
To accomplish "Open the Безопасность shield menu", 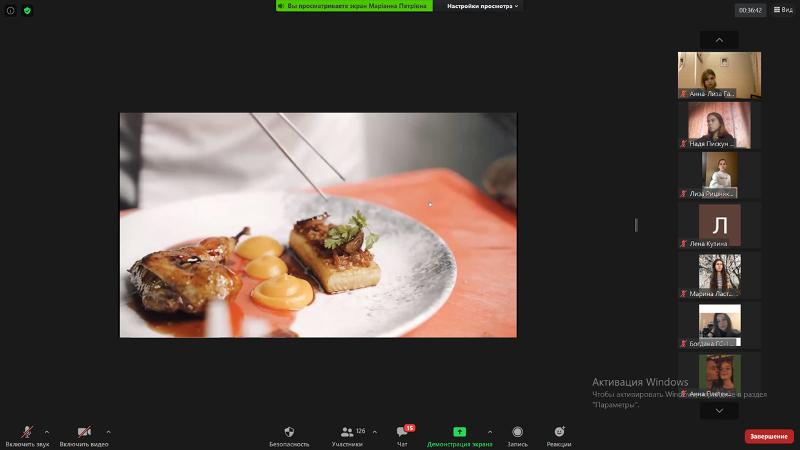I will point(289,437).
